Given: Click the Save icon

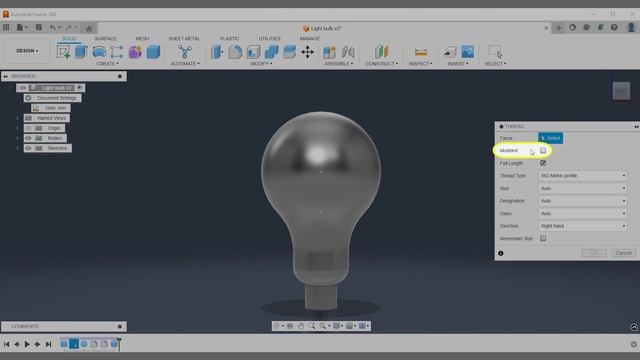Looking at the screenshot, I should coord(39,27).
